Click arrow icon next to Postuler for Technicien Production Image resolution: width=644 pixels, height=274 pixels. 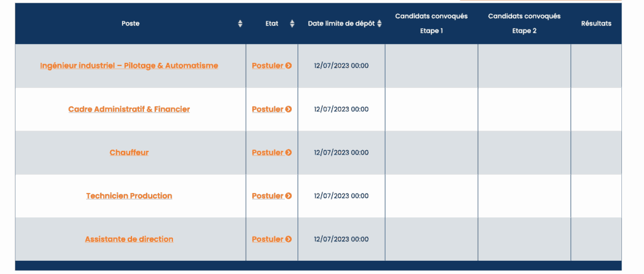point(289,196)
